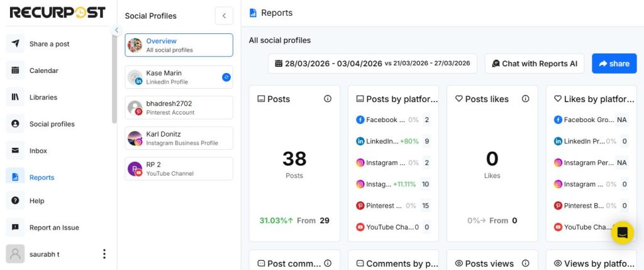Click Share a post menu label
644x270 pixels.
49,44
